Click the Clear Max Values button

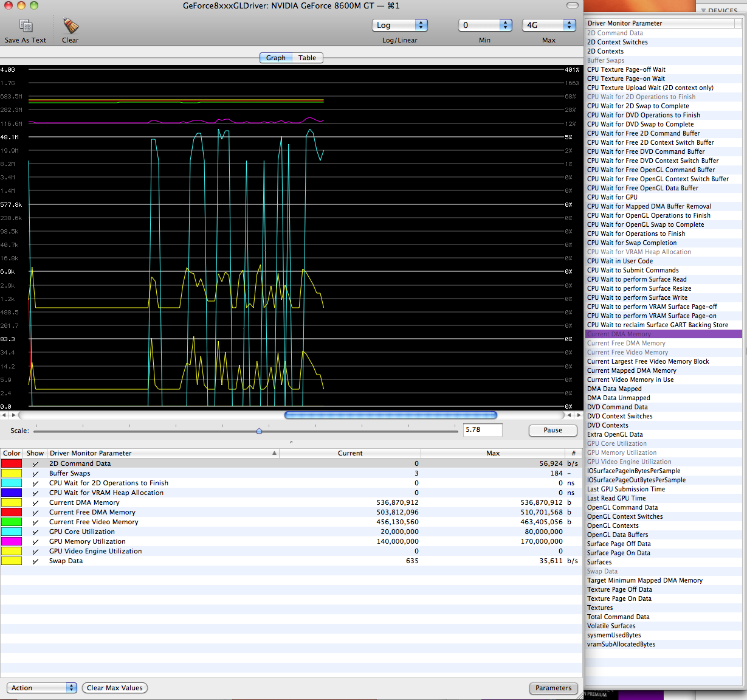pos(114,688)
